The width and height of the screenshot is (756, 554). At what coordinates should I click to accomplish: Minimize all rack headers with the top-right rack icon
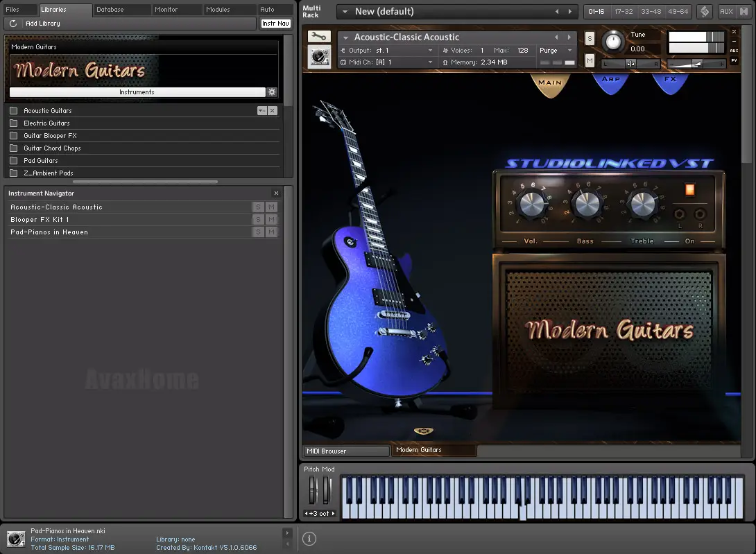pyautogui.click(x=744, y=12)
